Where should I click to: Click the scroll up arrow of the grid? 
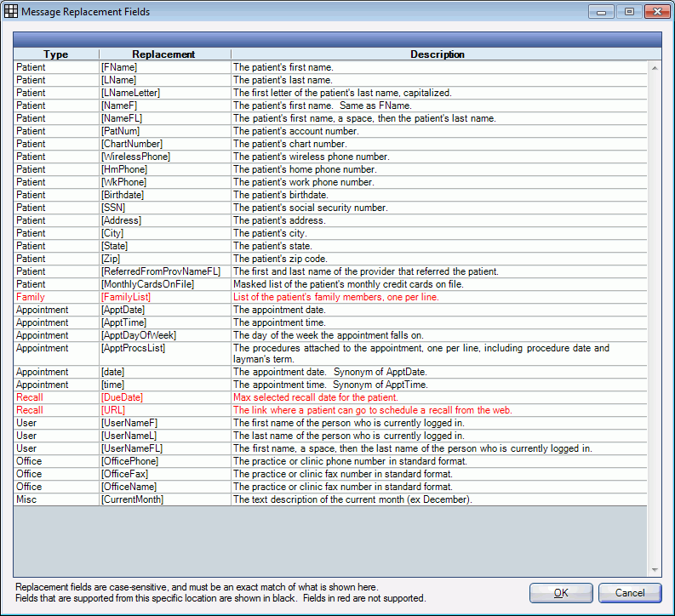(655, 68)
